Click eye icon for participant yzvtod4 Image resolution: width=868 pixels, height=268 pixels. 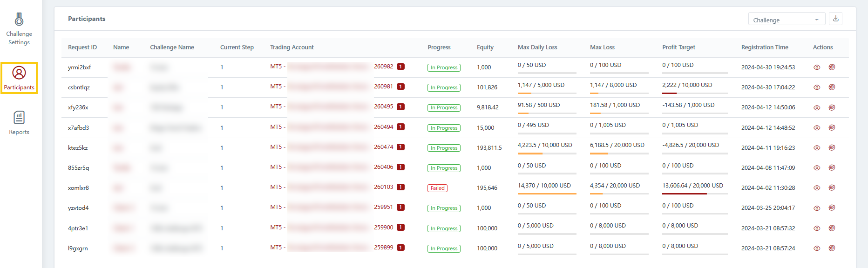(x=817, y=208)
